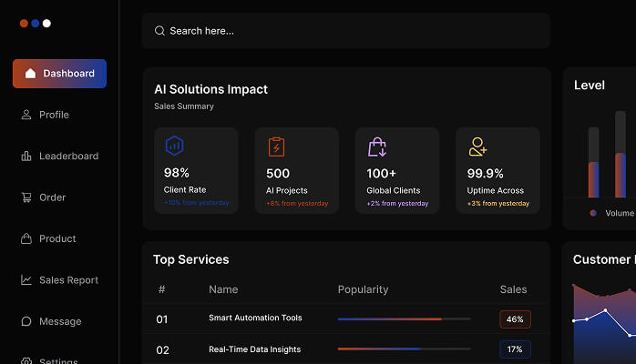
Task: Click the search magnifier icon
Action: [159, 31]
